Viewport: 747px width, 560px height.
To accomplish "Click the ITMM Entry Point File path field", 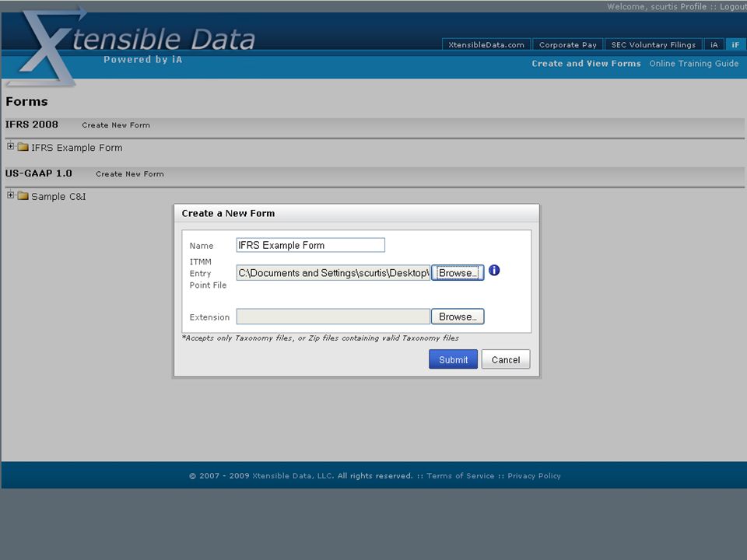I will coord(334,273).
